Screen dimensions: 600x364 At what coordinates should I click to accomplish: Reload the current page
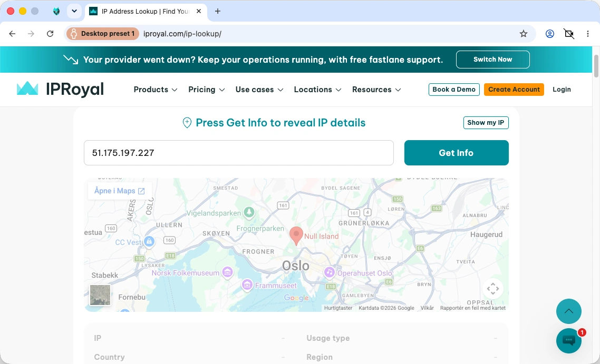(50, 34)
